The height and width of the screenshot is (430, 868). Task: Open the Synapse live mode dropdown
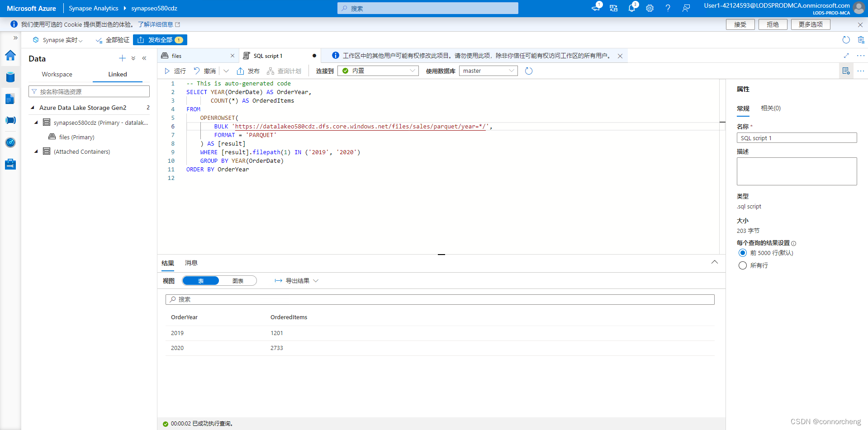coord(58,40)
